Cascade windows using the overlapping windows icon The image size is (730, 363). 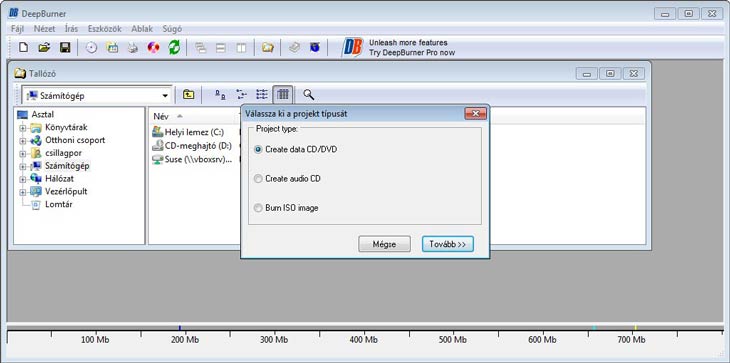pos(201,47)
